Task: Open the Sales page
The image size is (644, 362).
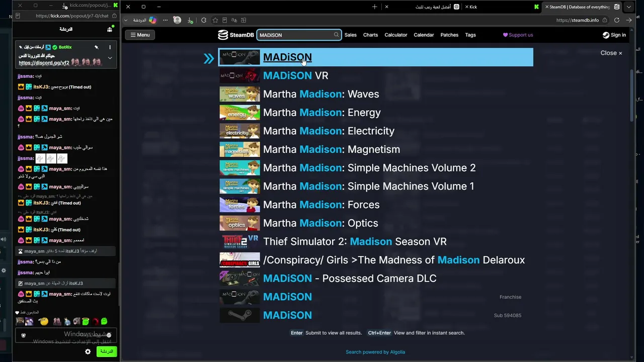Action: (x=351, y=35)
